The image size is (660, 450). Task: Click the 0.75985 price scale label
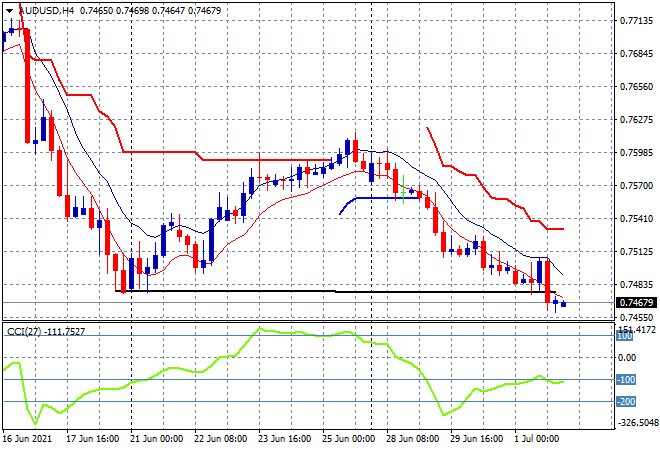[637, 152]
